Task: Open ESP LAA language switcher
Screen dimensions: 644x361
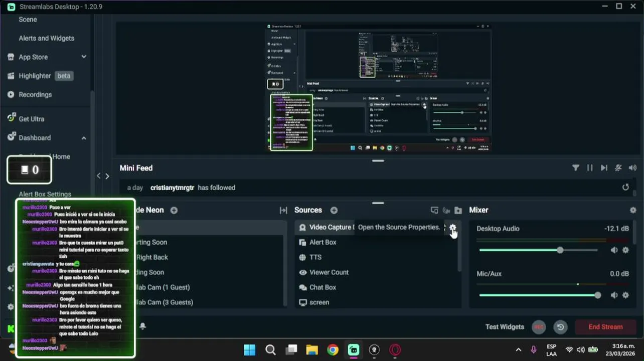Action: (551, 350)
